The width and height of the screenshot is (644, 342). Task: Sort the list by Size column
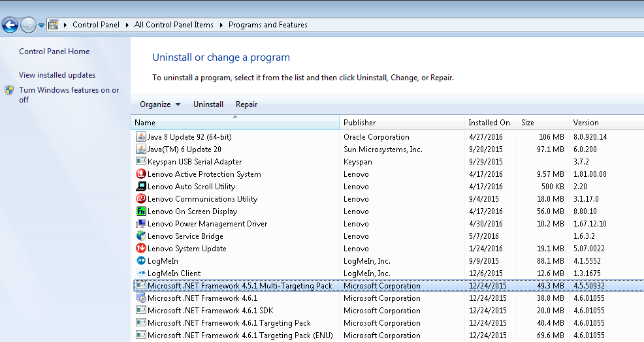[543, 122]
